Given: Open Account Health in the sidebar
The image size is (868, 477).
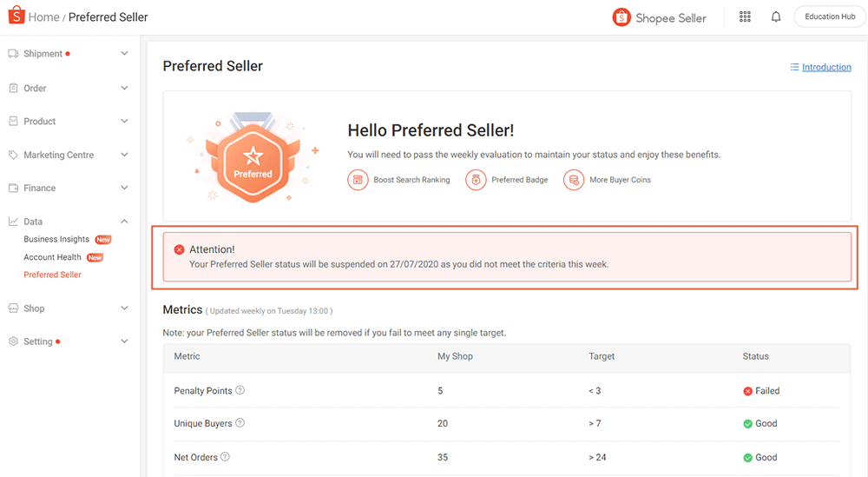Looking at the screenshot, I should click(x=52, y=257).
